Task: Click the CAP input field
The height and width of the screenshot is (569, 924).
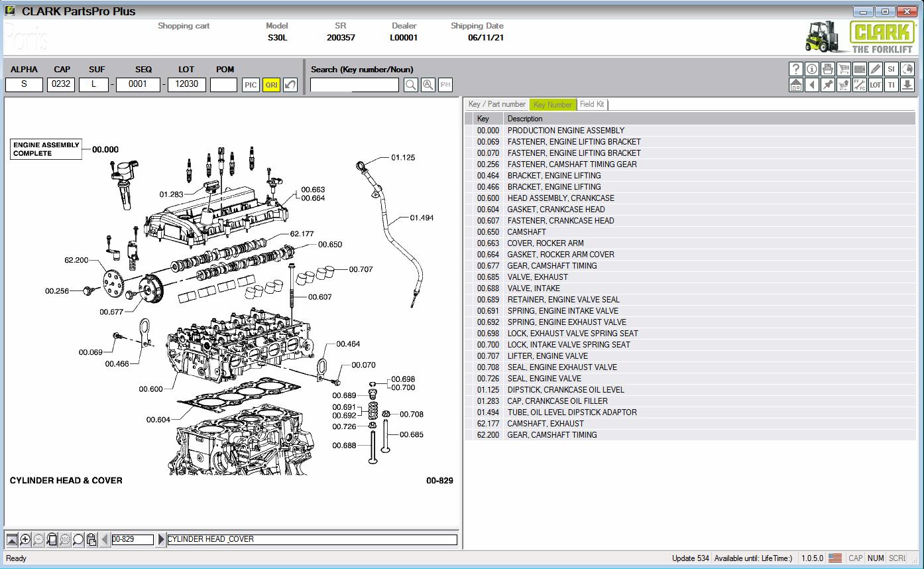Action: [x=61, y=84]
